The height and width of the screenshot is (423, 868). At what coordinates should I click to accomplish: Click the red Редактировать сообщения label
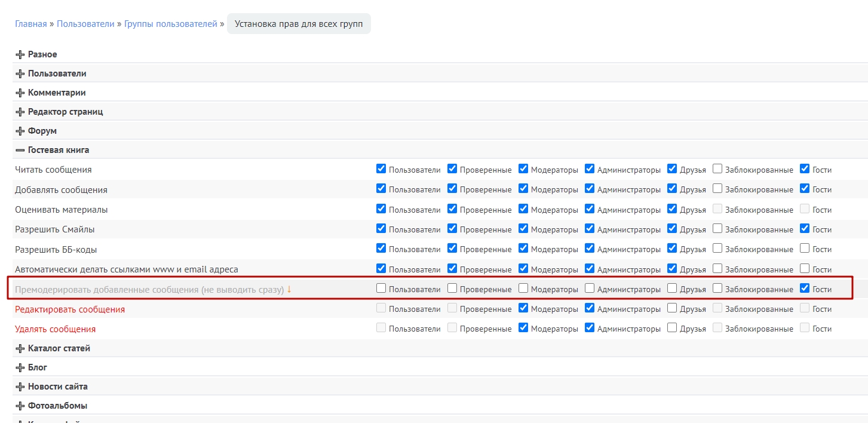pos(70,309)
